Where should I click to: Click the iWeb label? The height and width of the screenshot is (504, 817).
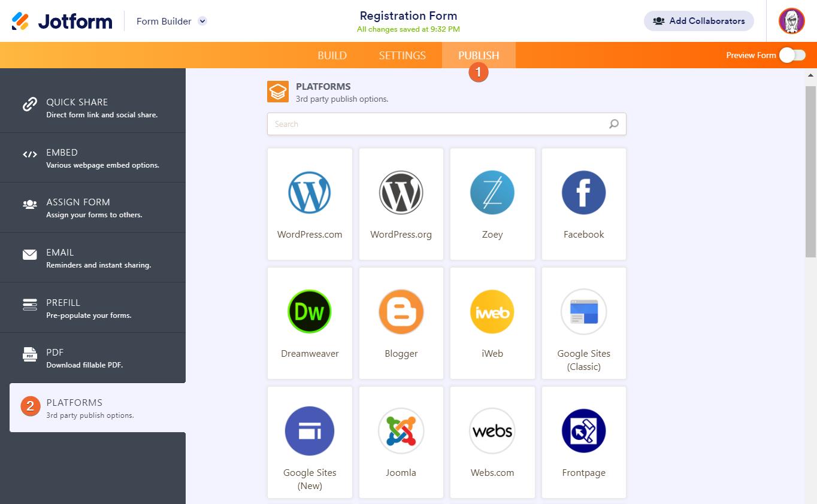click(492, 354)
